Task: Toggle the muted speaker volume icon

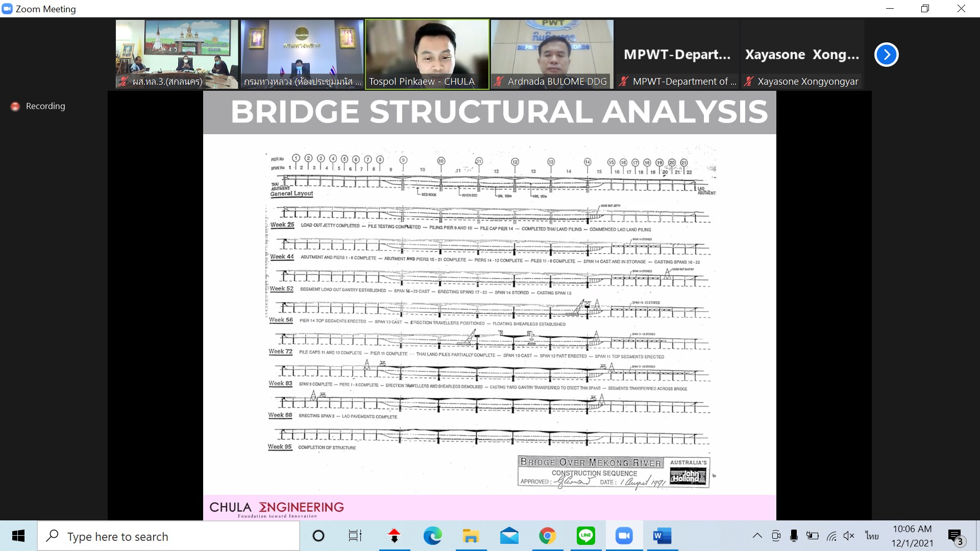Action: pos(849,536)
